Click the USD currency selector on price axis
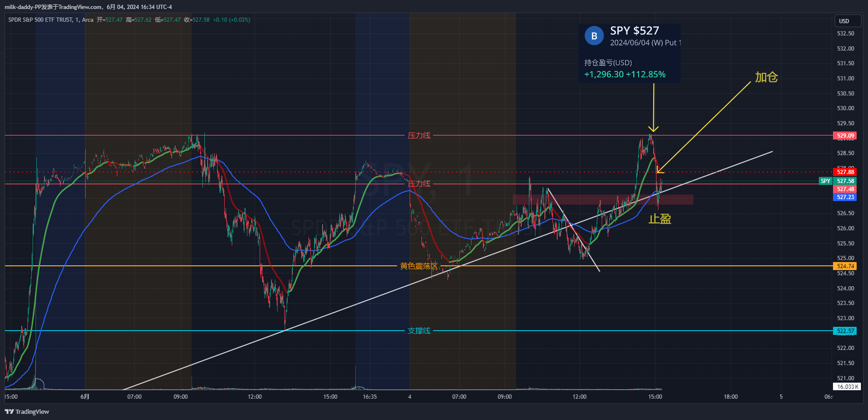This screenshot has height=420, width=868. [x=844, y=21]
